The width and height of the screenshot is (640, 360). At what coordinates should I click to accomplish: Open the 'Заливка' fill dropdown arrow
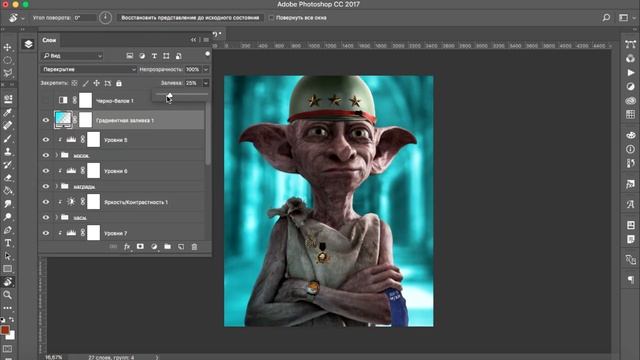(x=206, y=83)
